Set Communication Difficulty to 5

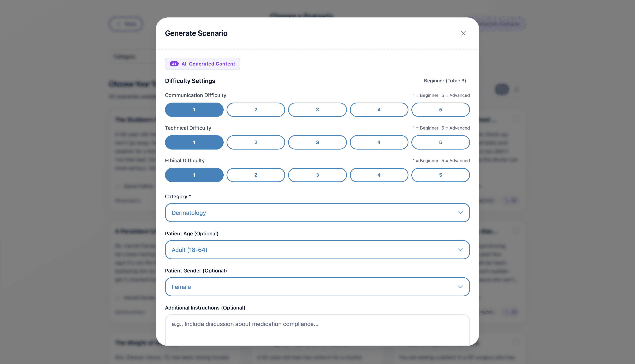click(440, 110)
